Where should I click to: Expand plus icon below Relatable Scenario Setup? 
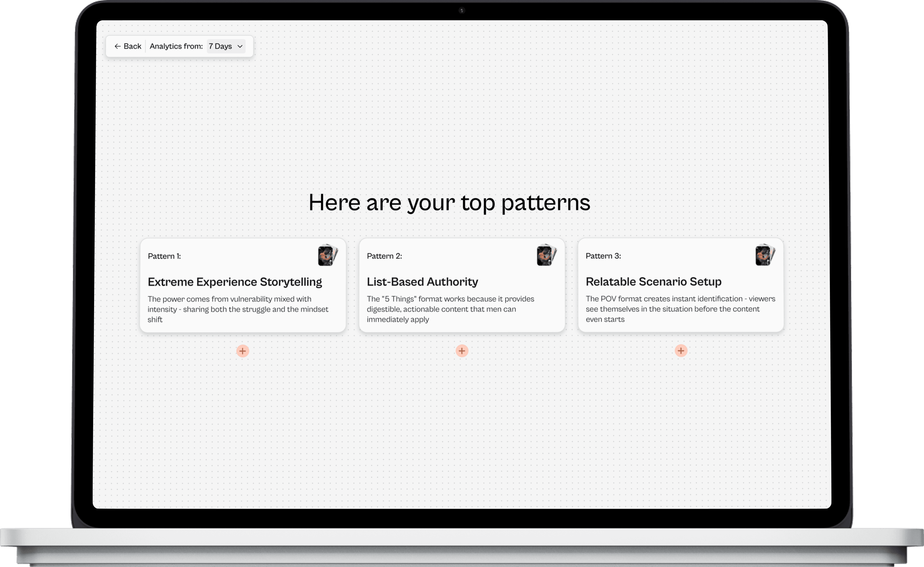[x=681, y=351]
